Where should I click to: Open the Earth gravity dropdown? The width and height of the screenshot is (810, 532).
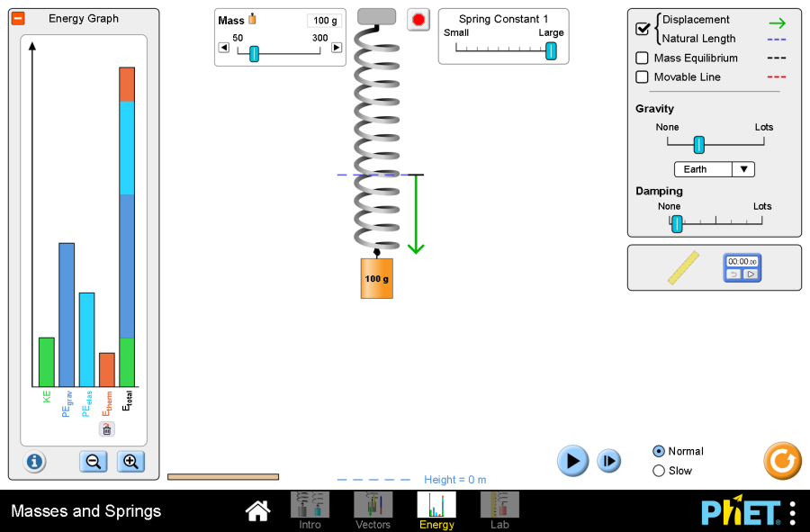714,169
